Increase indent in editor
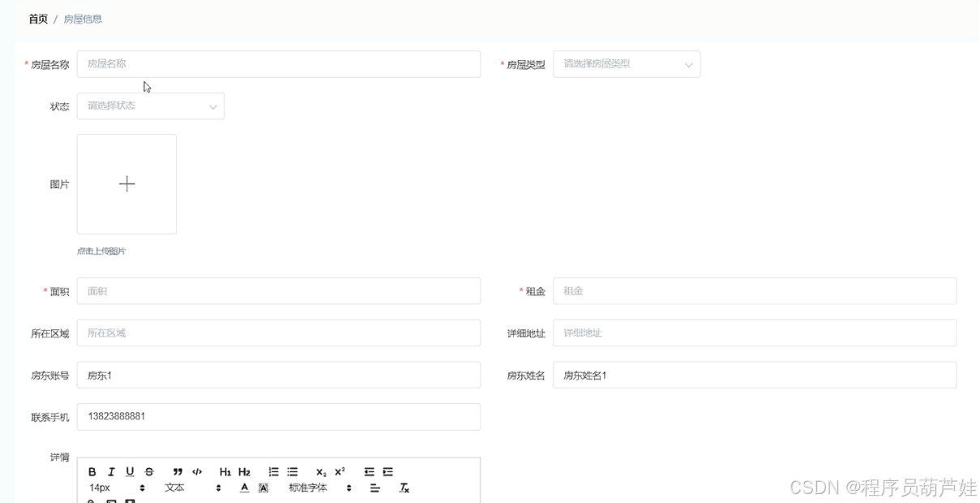980x503 pixels. 388,472
